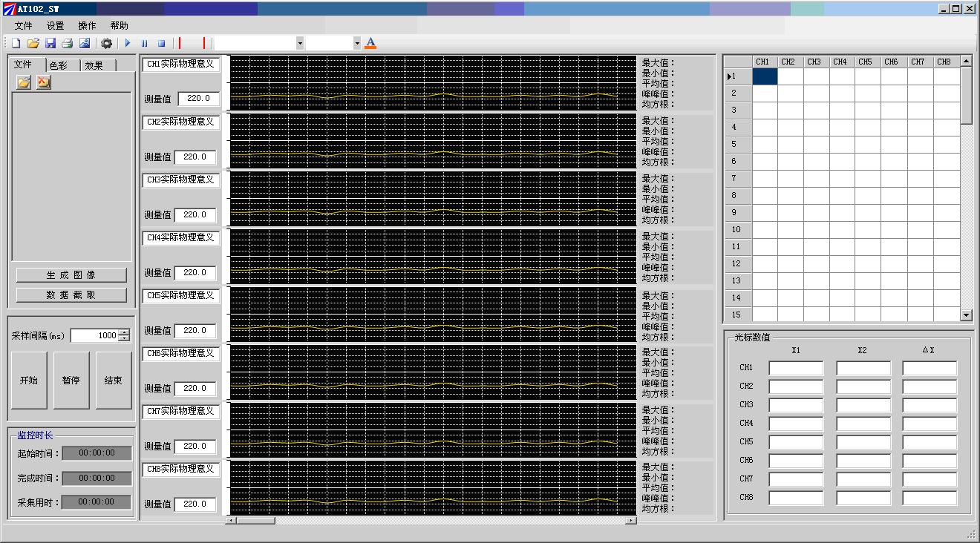Click the CH2 测量值 field
Image resolution: width=980 pixels, height=543 pixels.
pos(196,157)
